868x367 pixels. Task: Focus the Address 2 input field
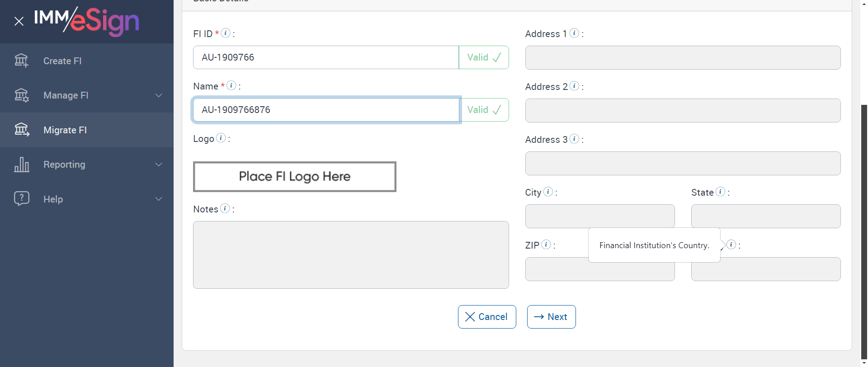(x=683, y=111)
